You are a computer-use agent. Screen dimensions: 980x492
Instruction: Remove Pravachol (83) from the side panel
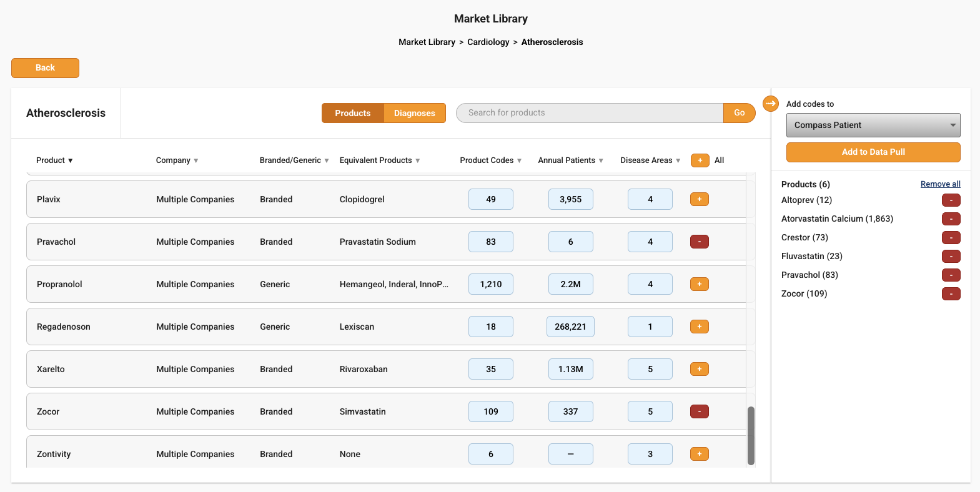(951, 275)
